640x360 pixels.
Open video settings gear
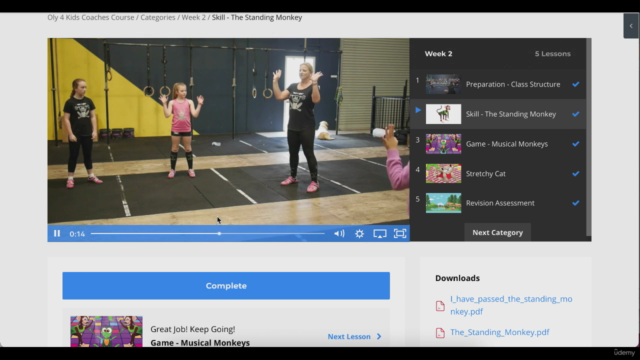[359, 233]
